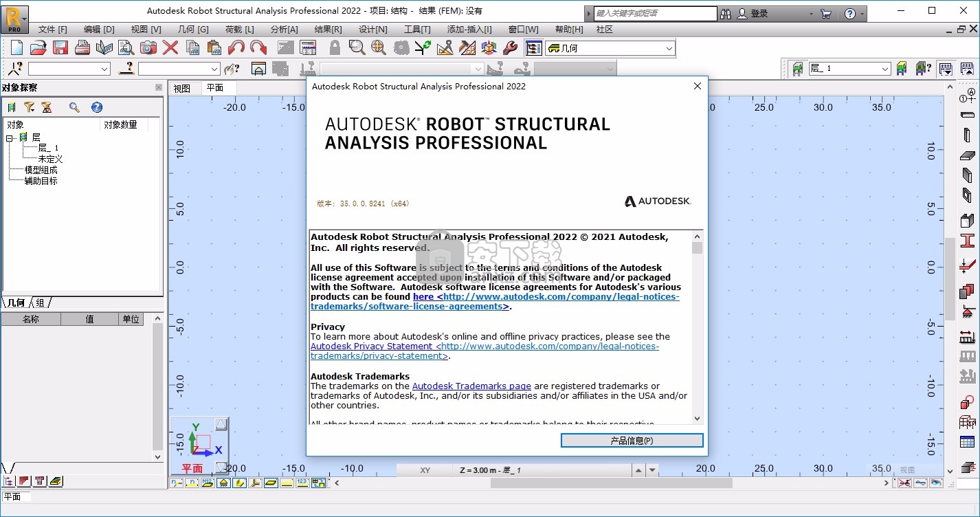Screen dimensions: 980x517
Task: Click the blue help icon in Object Inspector
Action: pyautogui.click(x=97, y=107)
